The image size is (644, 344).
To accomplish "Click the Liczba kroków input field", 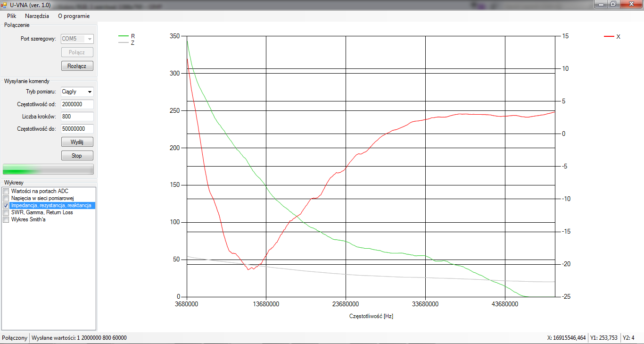I will [77, 117].
